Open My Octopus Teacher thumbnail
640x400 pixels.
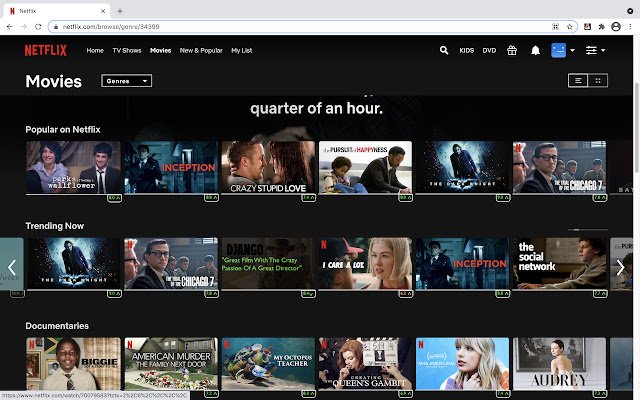268,364
